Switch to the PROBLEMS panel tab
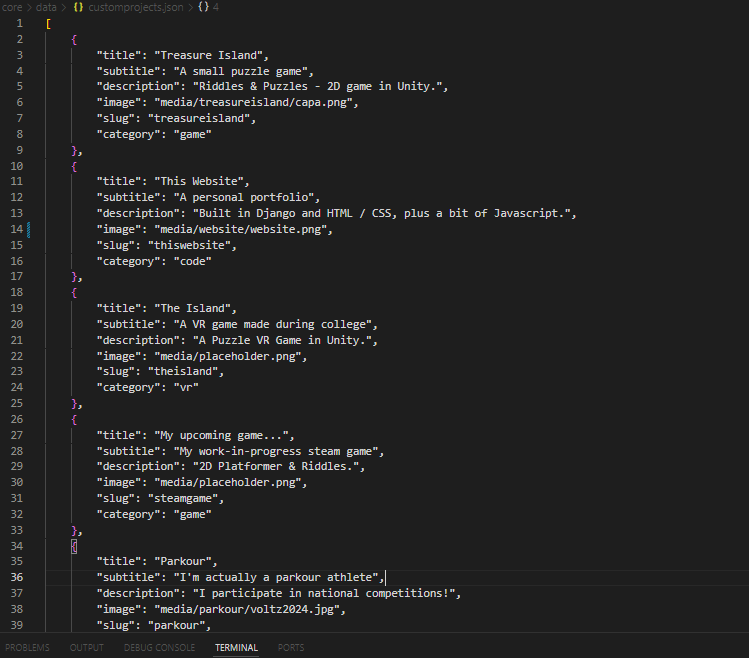 (x=25, y=648)
